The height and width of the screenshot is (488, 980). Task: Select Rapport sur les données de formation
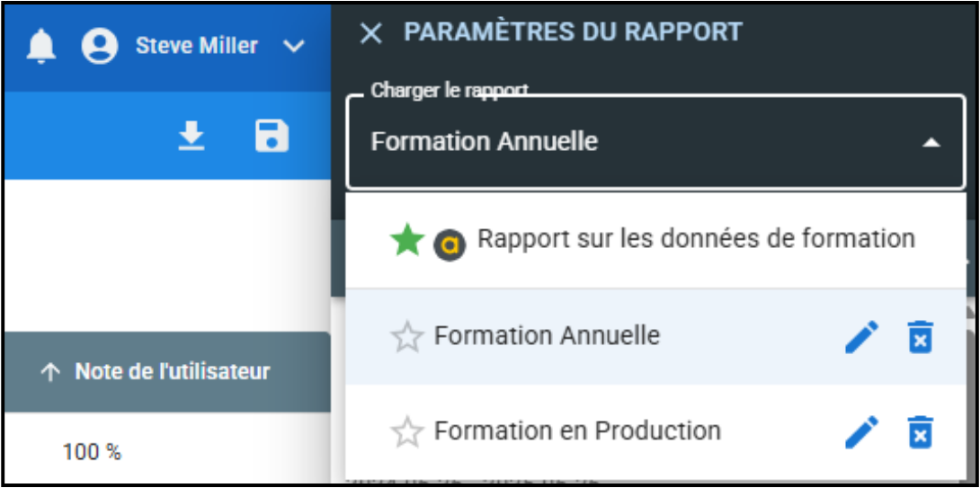pyautogui.click(x=696, y=239)
